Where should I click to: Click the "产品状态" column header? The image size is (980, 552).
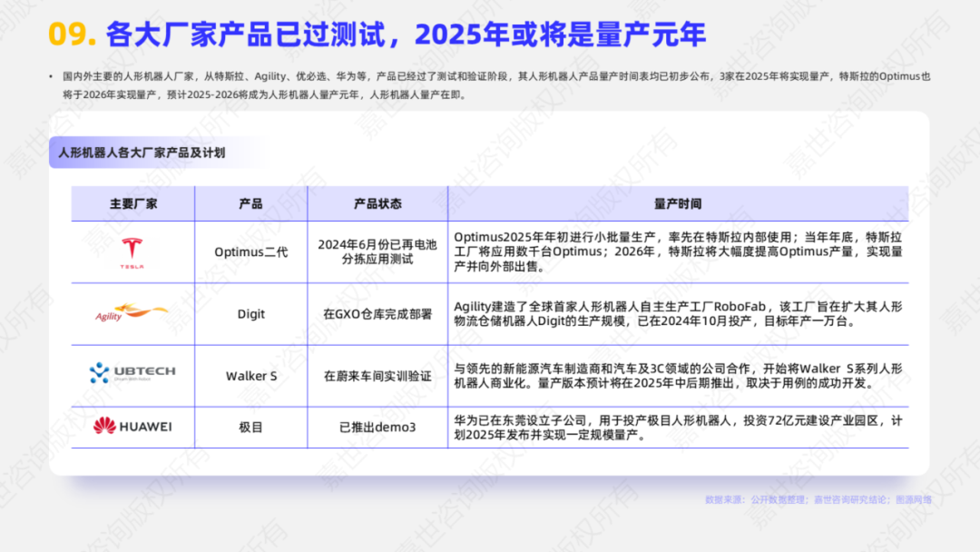coord(377,203)
